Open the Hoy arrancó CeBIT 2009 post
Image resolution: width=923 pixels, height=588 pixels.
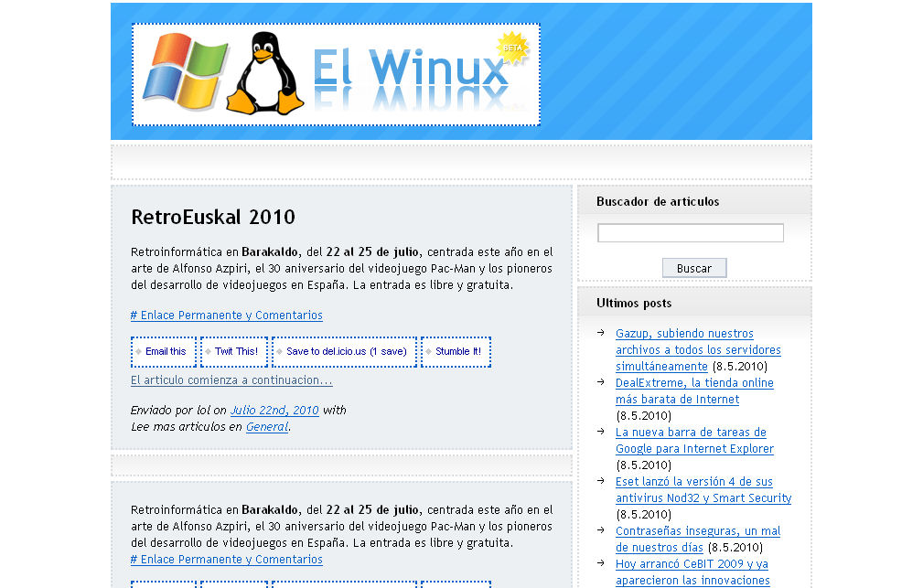point(692,572)
